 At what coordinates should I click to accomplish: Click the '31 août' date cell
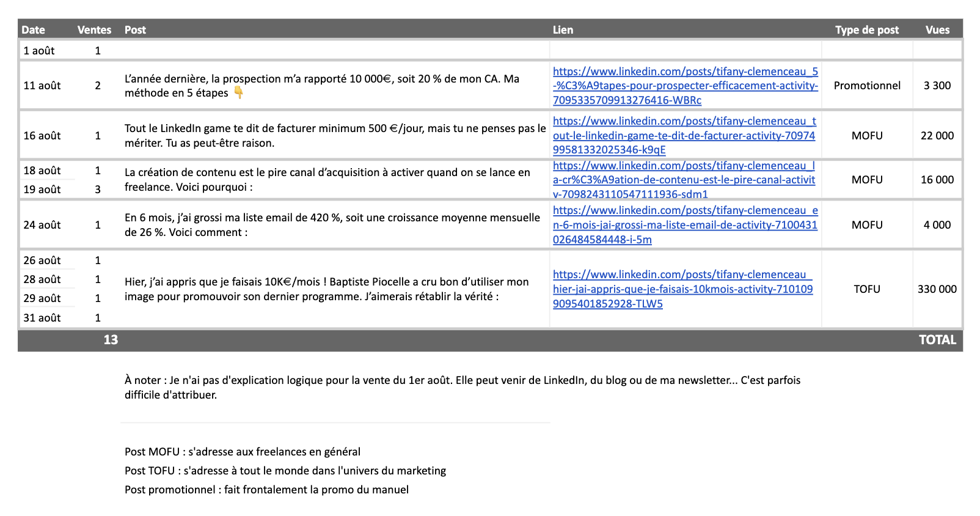pyautogui.click(x=42, y=318)
